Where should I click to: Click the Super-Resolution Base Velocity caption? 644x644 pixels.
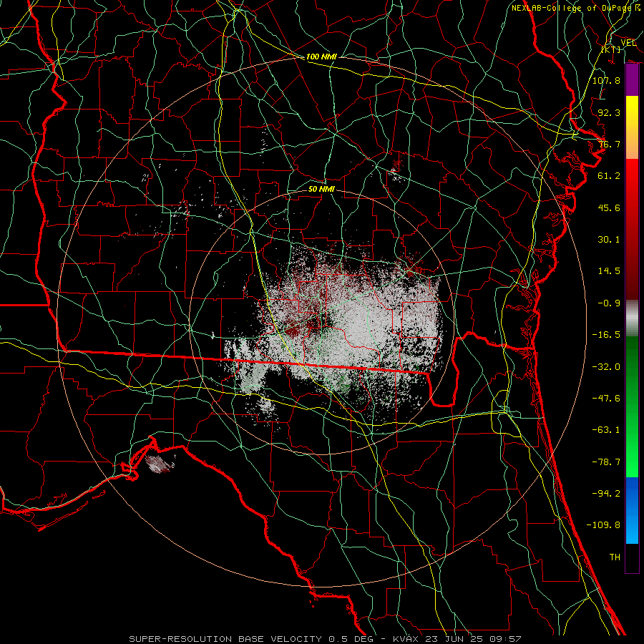tap(325, 639)
